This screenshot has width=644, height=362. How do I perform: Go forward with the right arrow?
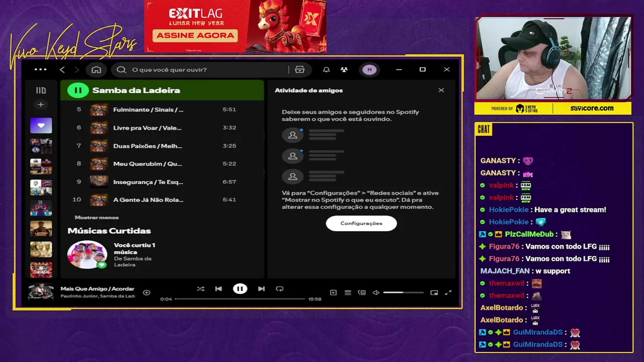(77, 69)
